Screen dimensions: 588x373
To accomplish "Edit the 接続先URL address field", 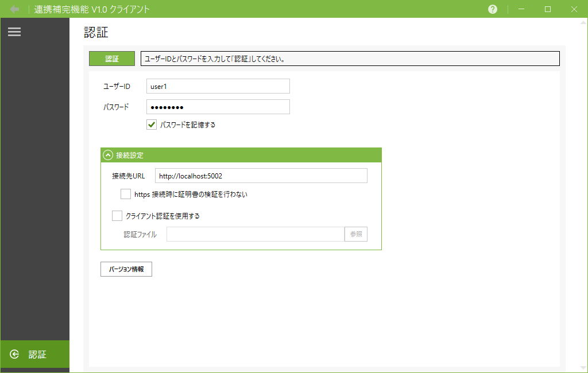I will pos(261,176).
